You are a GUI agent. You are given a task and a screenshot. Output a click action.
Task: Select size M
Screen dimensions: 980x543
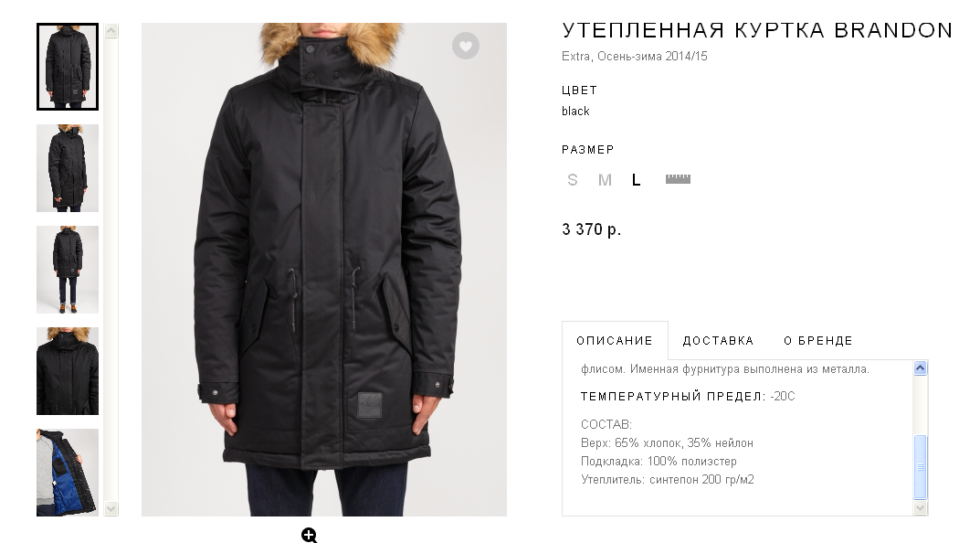click(x=605, y=180)
